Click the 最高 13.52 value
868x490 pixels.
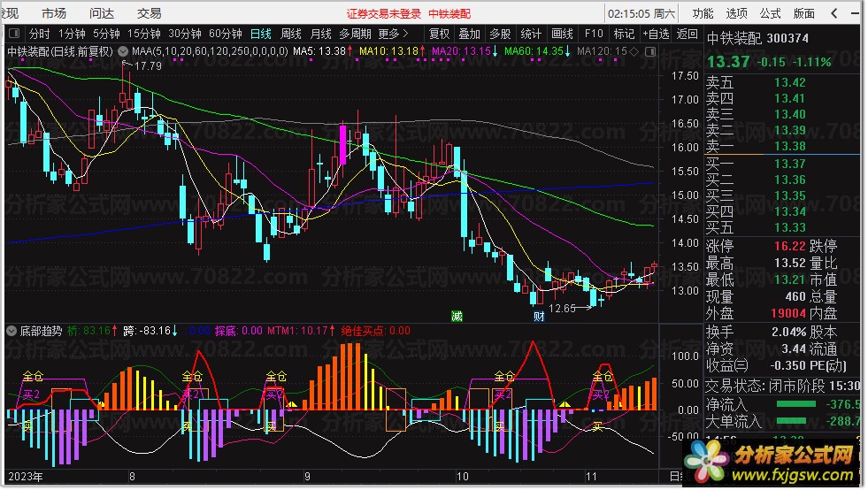(789, 263)
